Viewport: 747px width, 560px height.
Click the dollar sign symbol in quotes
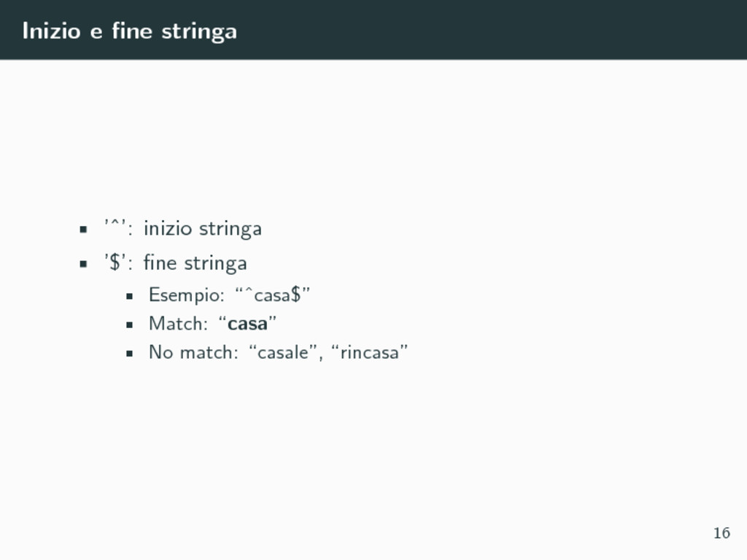pos(115,262)
